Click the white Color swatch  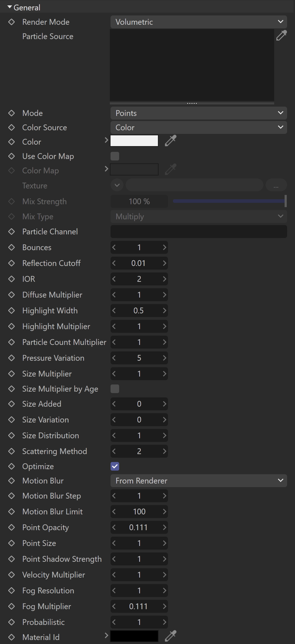(x=134, y=141)
